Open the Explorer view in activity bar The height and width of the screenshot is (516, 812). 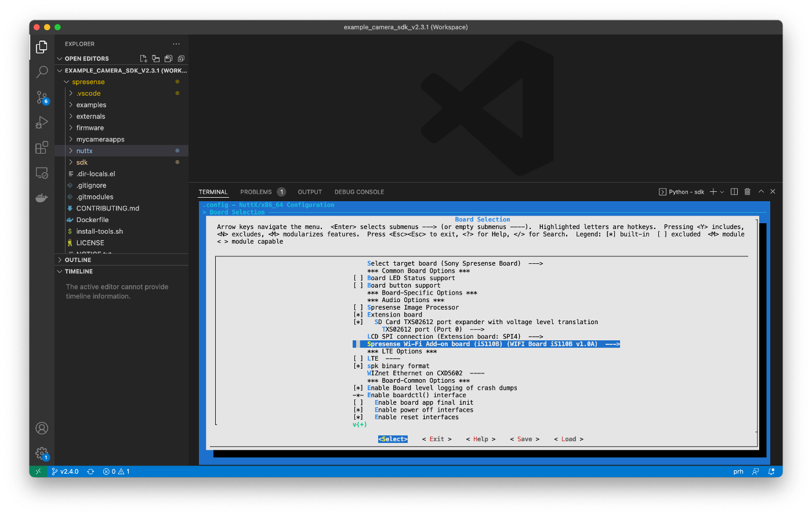(x=42, y=47)
